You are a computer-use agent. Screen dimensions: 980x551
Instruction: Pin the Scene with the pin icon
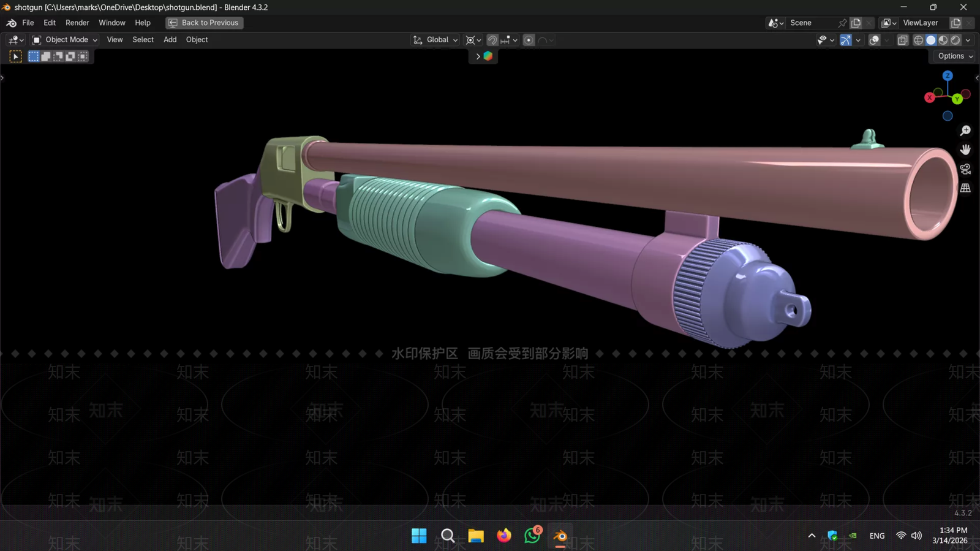(843, 23)
